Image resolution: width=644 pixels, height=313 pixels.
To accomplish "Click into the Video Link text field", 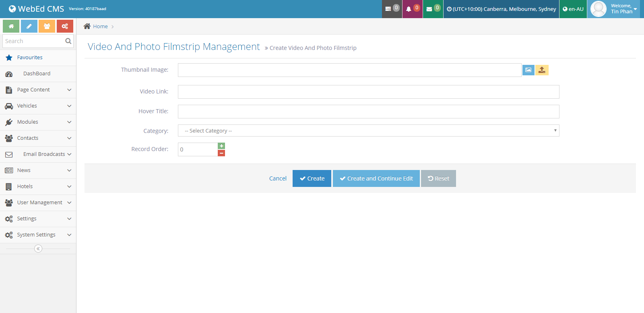I will point(368,92).
